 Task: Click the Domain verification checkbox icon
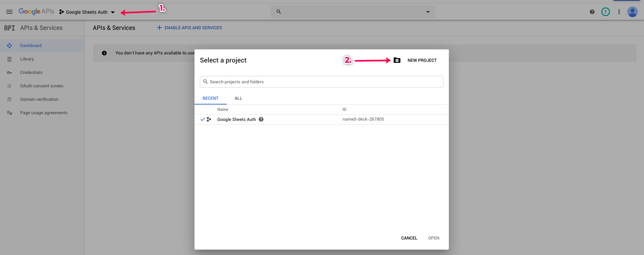coord(9,99)
